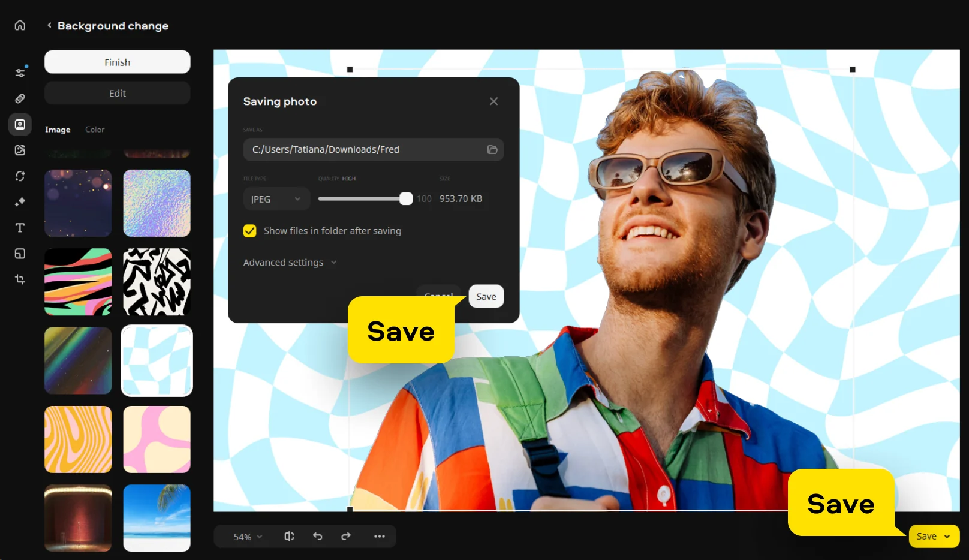Choose the pink and cream blob background
The height and width of the screenshot is (560, 969).
pos(157,439)
